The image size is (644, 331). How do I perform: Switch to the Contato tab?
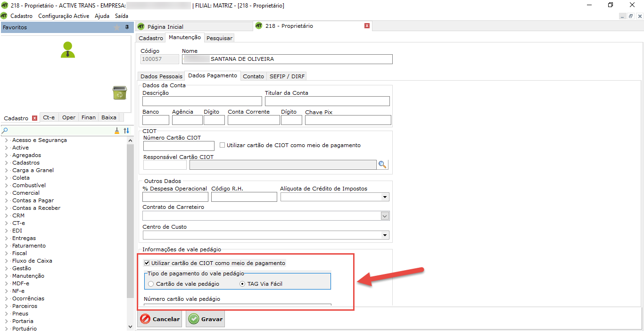click(x=254, y=76)
